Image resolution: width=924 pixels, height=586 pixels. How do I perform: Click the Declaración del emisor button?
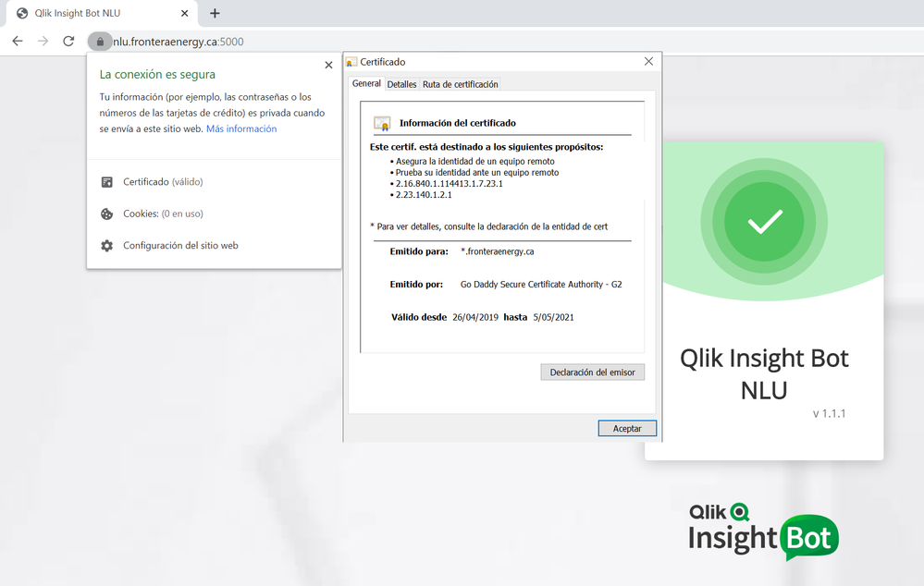[x=592, y=372]
